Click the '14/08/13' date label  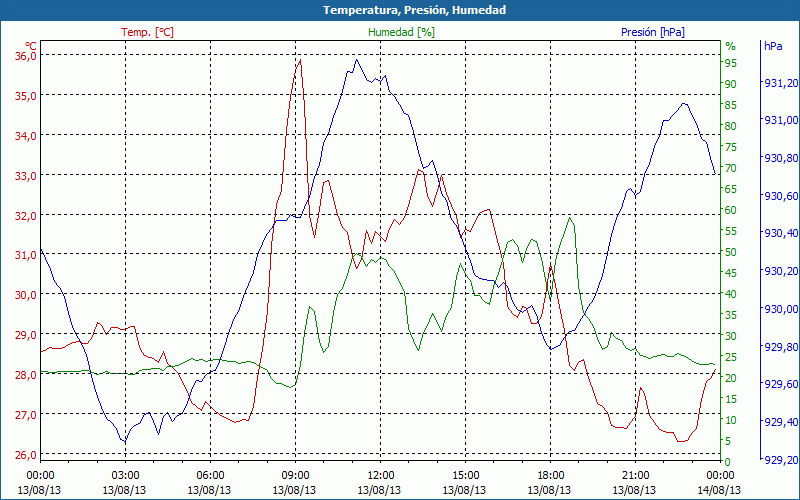(x=719, y=490)
